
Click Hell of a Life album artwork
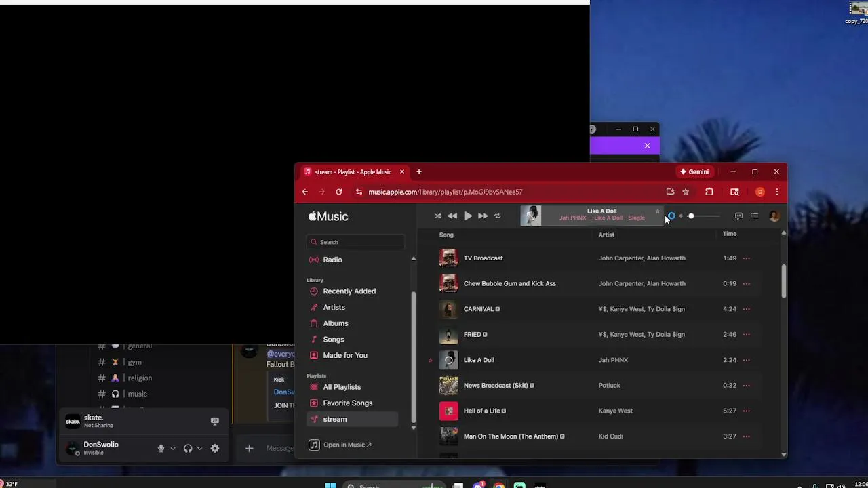pyautogui.click(x=448, y=411)
